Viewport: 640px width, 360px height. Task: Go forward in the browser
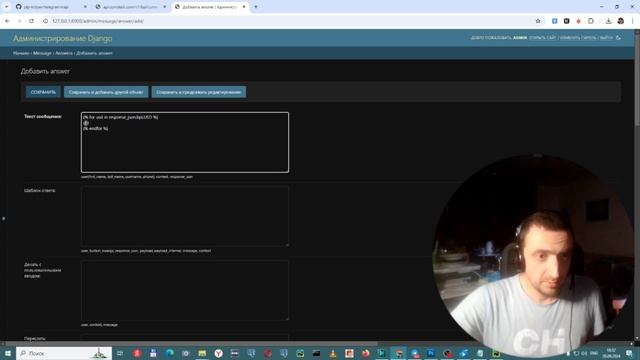[19, 21]
